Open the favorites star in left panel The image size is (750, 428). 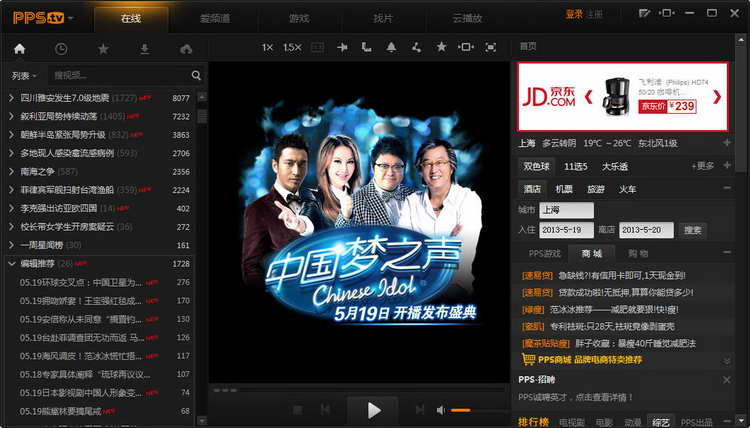point(103,49)
